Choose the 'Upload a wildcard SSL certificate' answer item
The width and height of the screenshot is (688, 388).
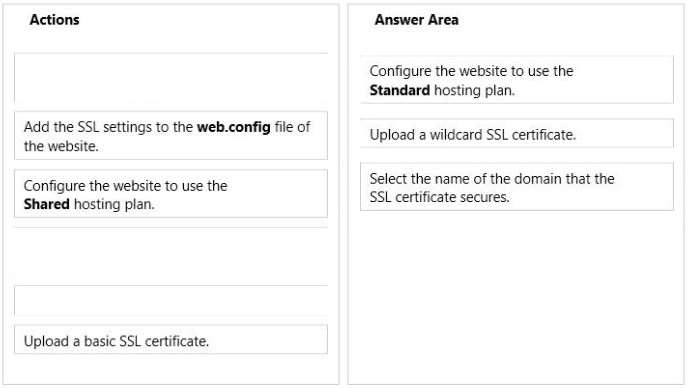(517, 133)
